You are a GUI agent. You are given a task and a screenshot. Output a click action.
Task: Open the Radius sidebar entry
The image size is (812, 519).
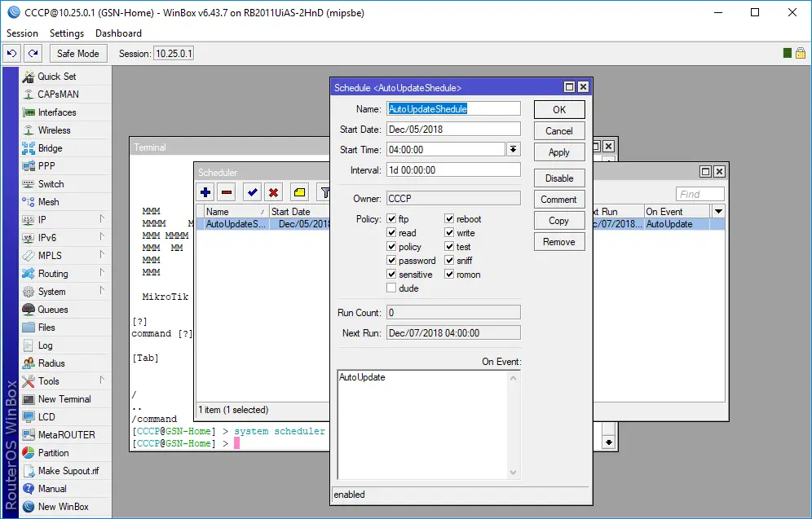(x=65, y=363)
